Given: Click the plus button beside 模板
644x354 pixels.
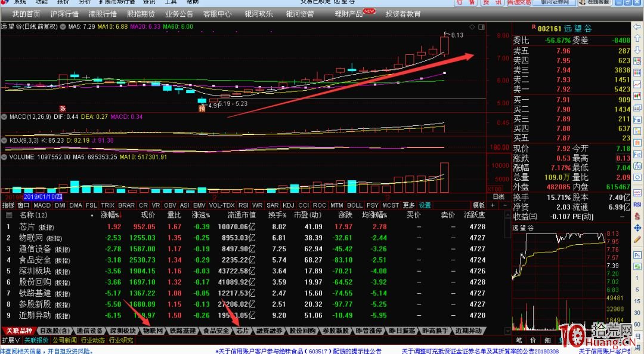Looking at the screenshot, I should click(493, 205).
